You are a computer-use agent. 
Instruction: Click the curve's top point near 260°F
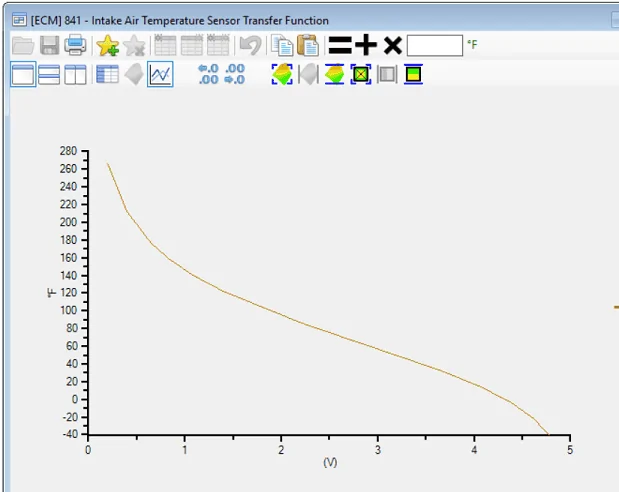[x=108, y=163]
